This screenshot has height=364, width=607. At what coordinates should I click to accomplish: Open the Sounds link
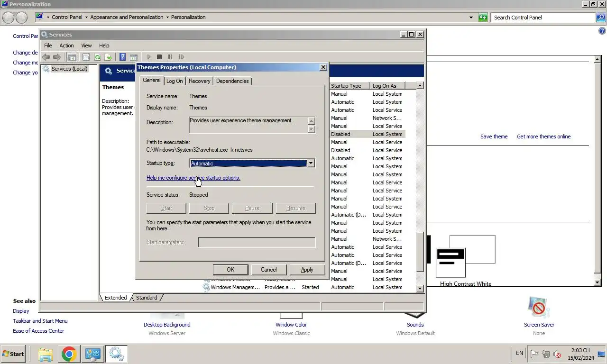point(415,325)
